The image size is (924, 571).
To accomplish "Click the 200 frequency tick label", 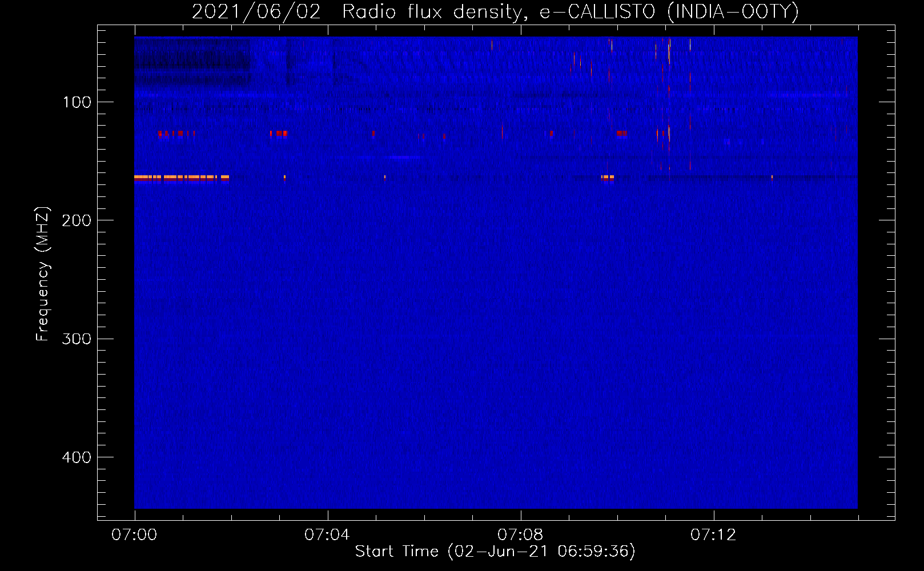I will point(77,220).
